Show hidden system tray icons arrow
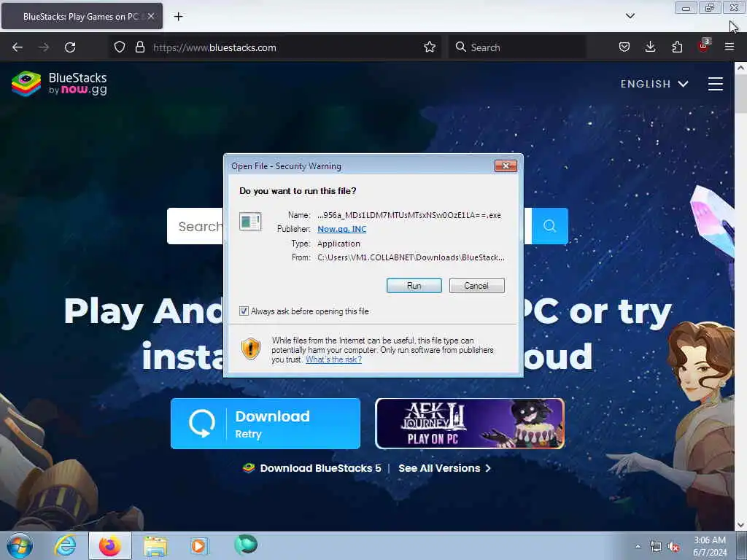Viewport: 747px width, 560px height. (638, 546)
